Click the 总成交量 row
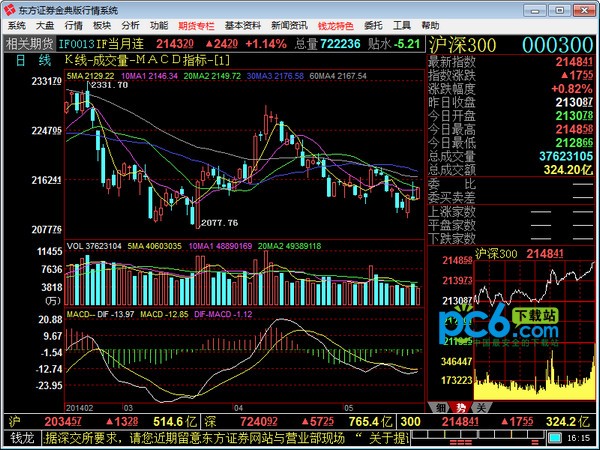600x450 pixels. (x=510, y=156)
